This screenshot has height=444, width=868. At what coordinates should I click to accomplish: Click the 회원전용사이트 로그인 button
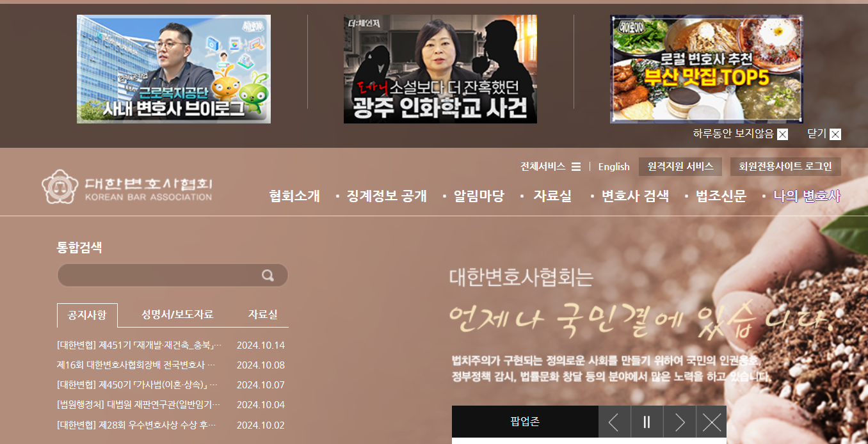coord(785,166)
